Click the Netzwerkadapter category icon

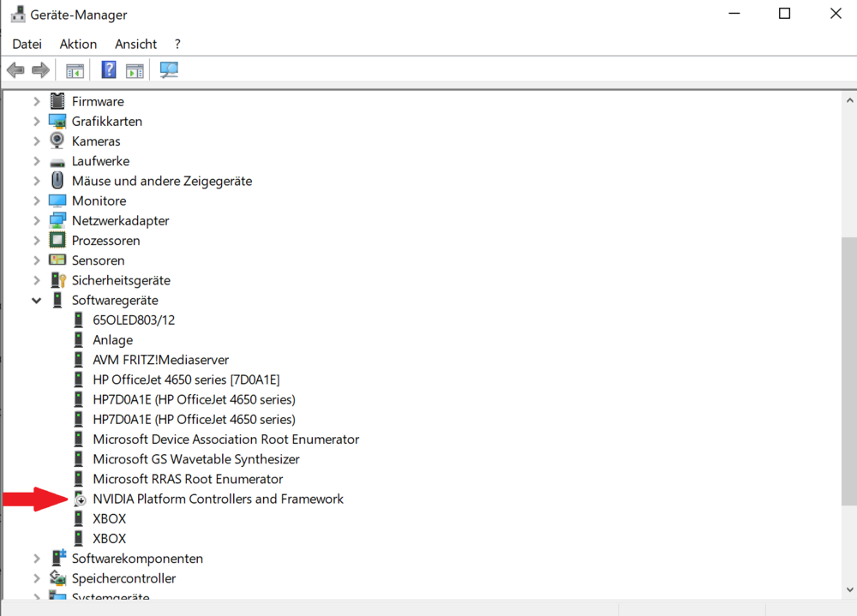click(x=57, y=220)
